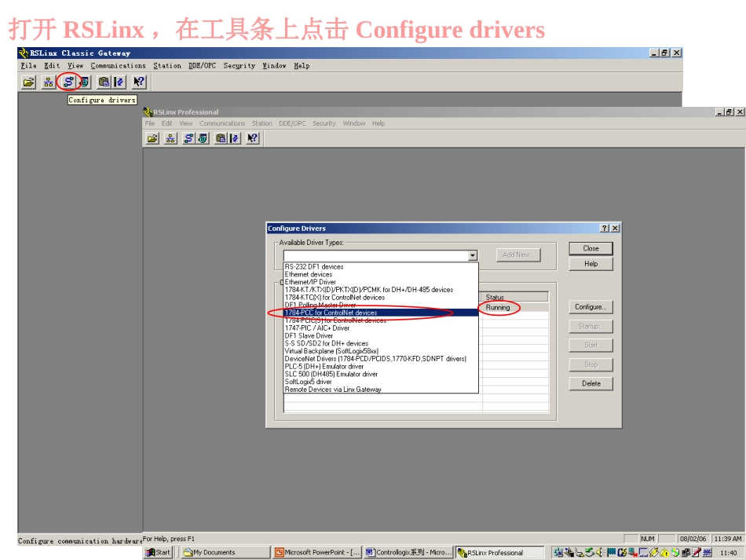
Task: Switch to Microsoft PowerPoint in the taskbar
Action: 317,552
